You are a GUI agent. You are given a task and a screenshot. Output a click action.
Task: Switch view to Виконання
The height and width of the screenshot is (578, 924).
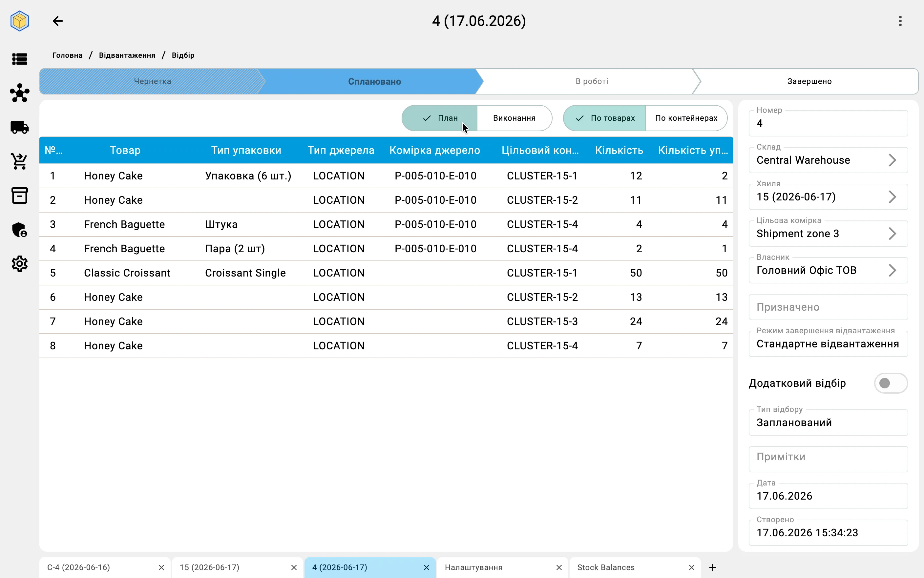pos(514,118)
